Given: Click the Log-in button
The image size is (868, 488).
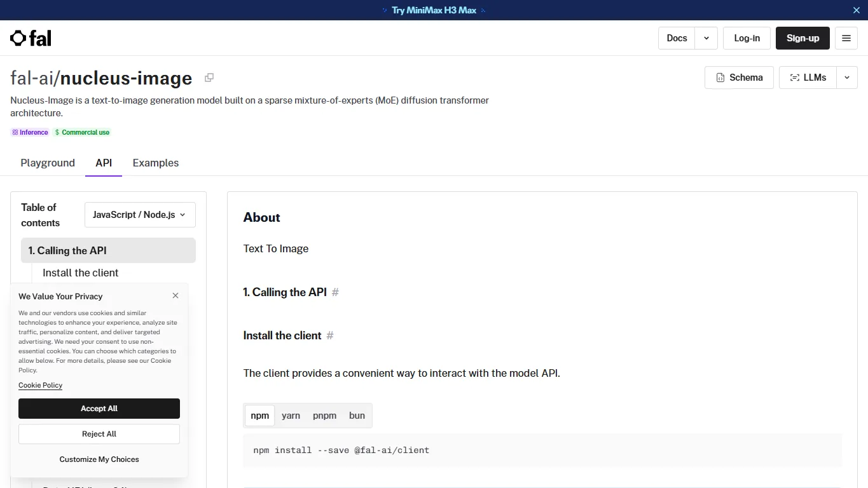Looking at the screenshot, I should pyautogui.click(x=747, y=38).
